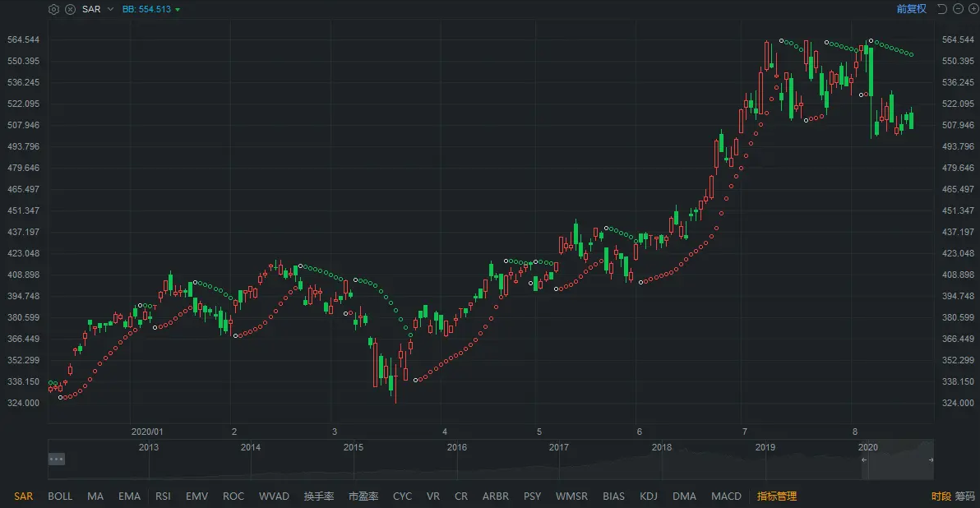980x508 pixels.
Task: Select the KDJ indicator tab
Action: click(649, 496)
